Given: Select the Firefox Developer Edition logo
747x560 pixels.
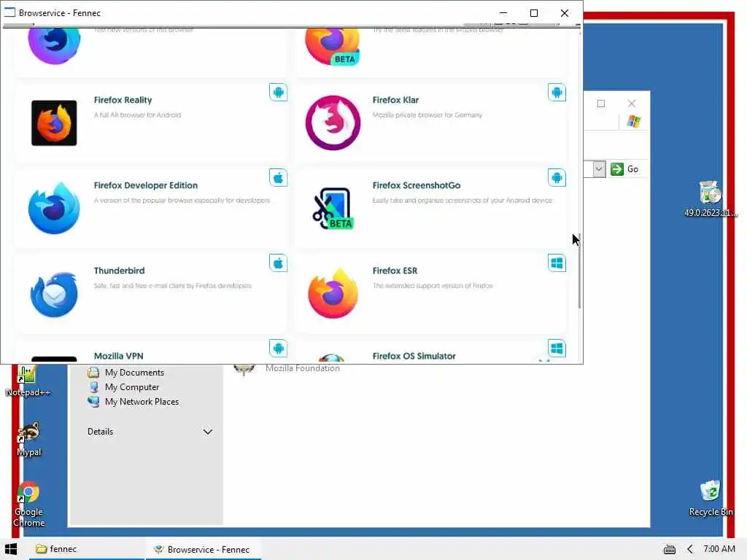Looking at the screenshot, I should click(54, 208).
